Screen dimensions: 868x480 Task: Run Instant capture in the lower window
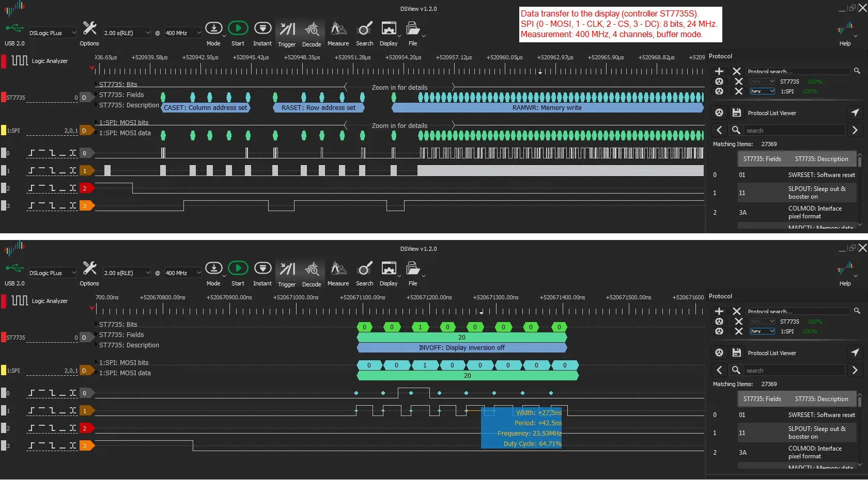[262, 274]
